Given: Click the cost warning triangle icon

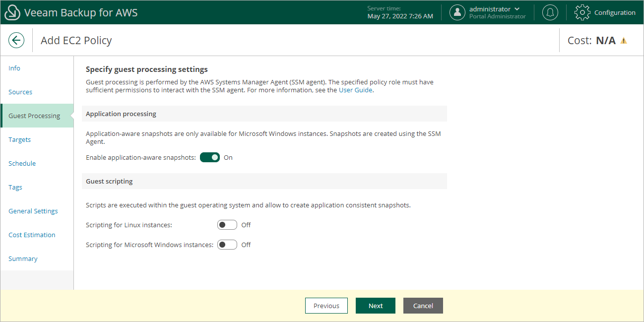Looking at the screenshot, I should click(x=624, y=41).
